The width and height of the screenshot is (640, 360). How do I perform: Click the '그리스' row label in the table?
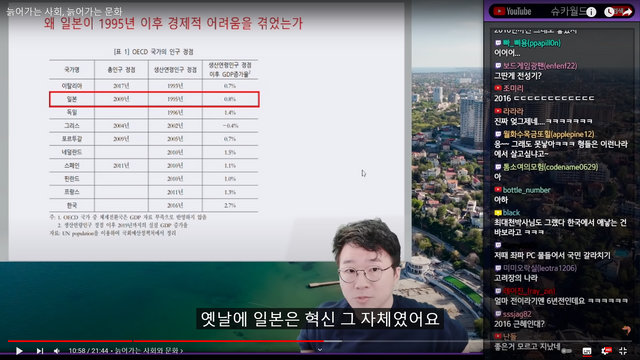[x=72, y=126]
